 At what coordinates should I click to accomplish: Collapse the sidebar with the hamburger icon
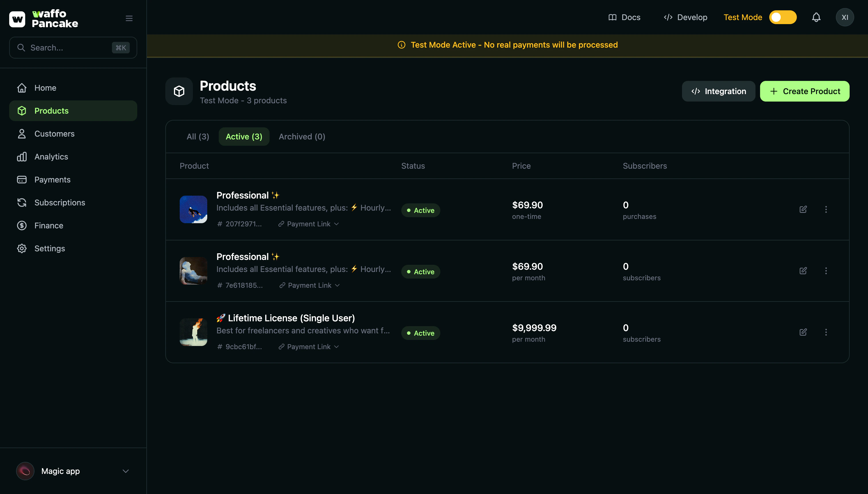tap(129, 18)
